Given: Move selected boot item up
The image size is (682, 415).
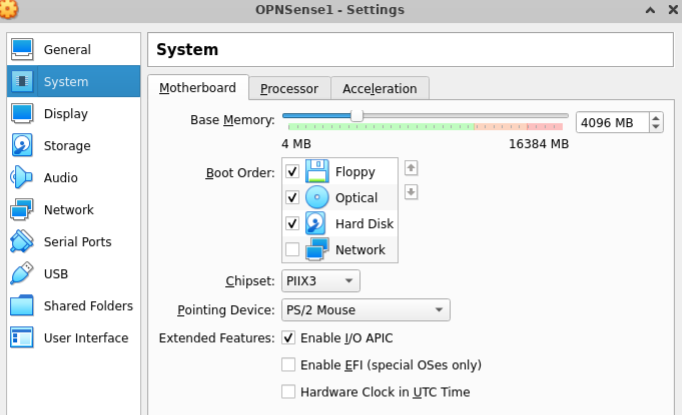Looking at the screenshot, I should coord(411,168).
